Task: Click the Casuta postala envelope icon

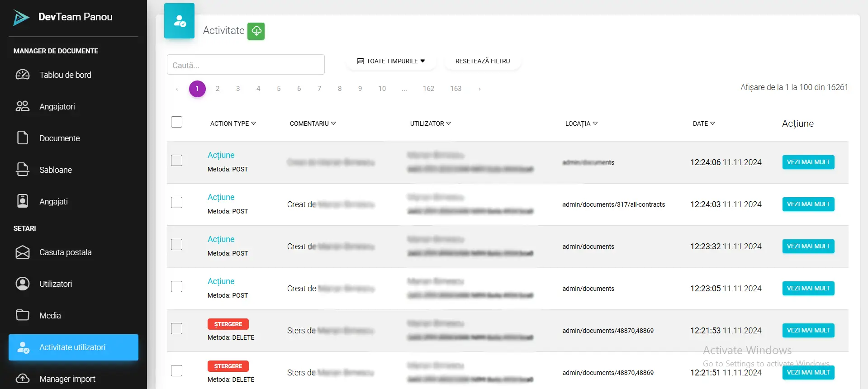Action: click(x=22, y=252)
